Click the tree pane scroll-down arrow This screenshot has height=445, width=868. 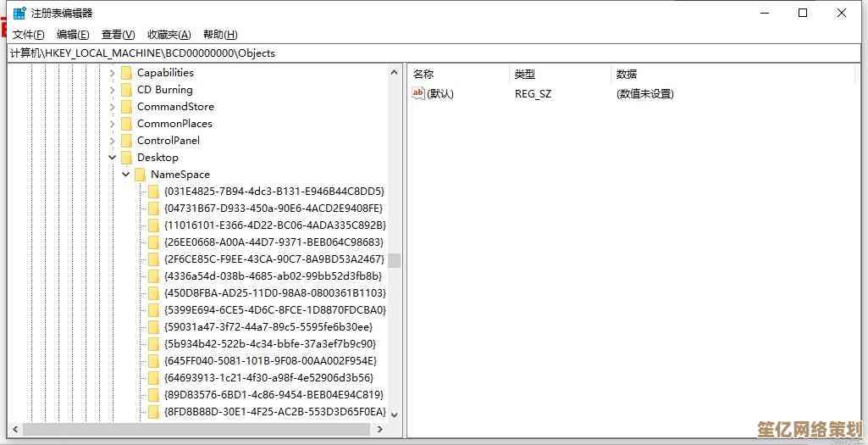pyautogui.click(x=395, y=414)
